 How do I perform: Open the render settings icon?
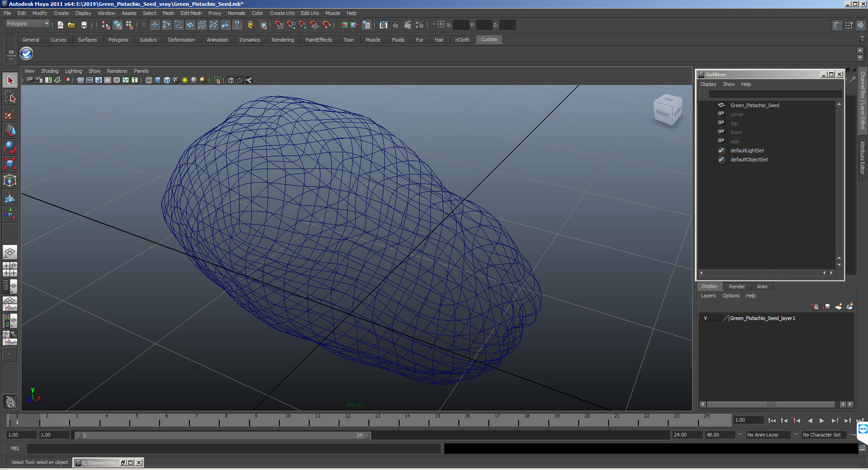(x=420, y=25)
